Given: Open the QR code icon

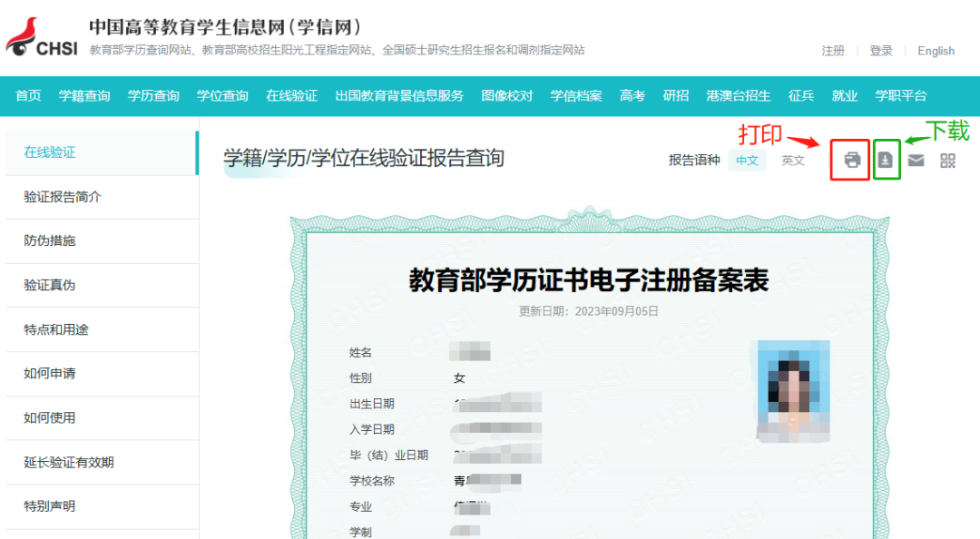Looking at the screenshot, I should [948, 161].
